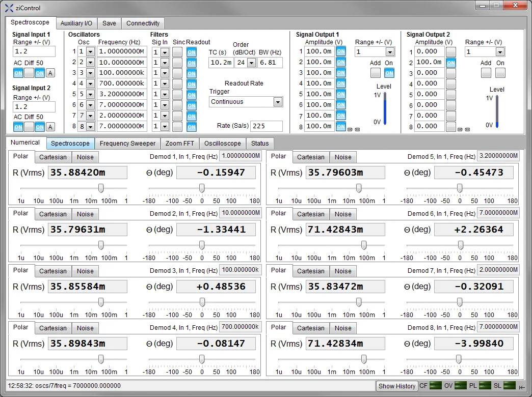This screenshot has width=532, height=397.
Task: Open the Osc dropdown for row 1
Action: point(90,52)
